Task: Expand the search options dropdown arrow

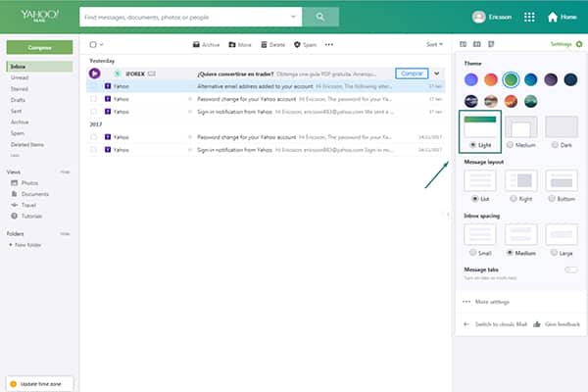Action: [293, 17]
